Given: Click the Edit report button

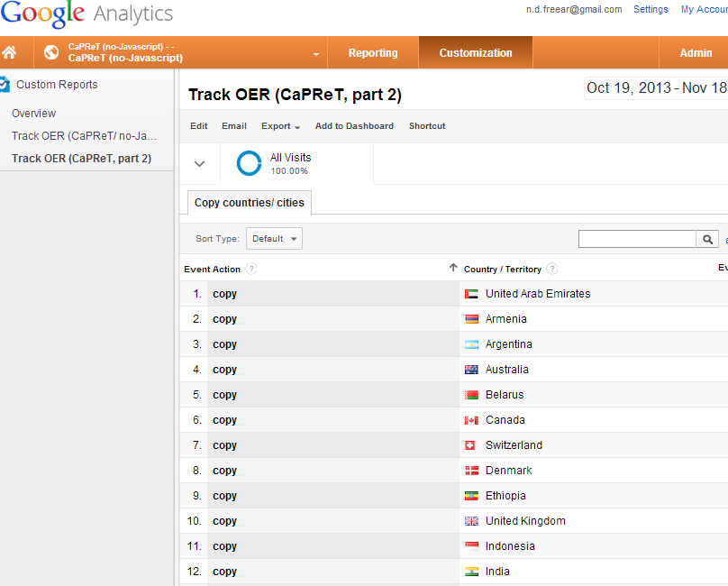Looking at the screenshot, I should point(199,126).
